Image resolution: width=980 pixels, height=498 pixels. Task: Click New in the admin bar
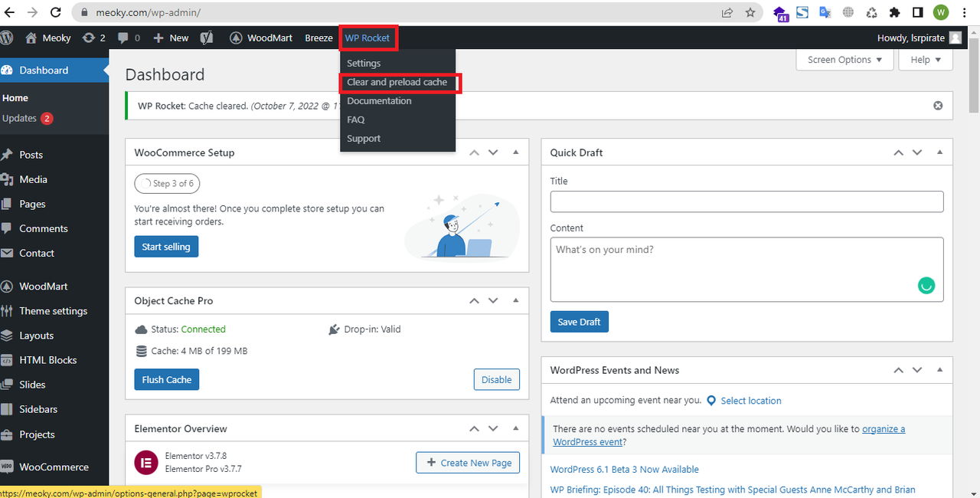171,38
